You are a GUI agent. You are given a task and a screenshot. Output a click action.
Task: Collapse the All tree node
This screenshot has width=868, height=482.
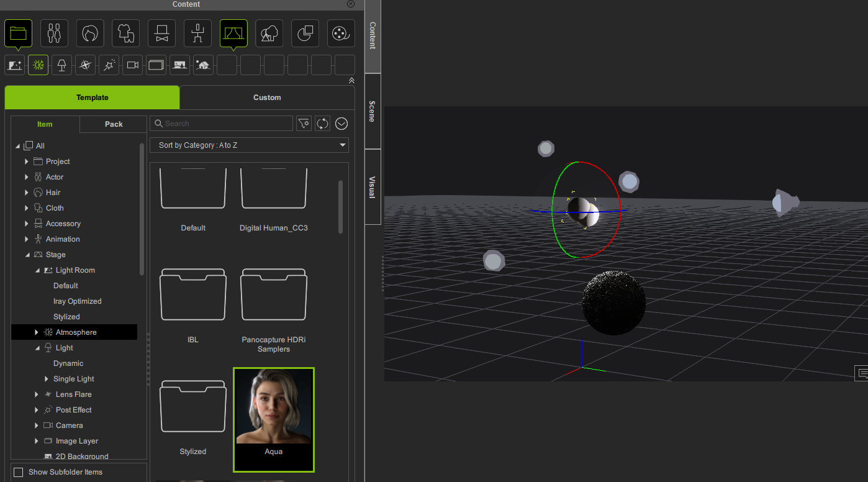point(17,146)
